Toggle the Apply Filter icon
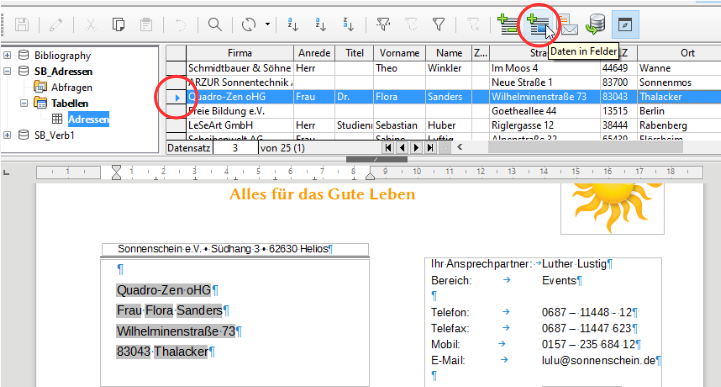 tap(411, 24)
